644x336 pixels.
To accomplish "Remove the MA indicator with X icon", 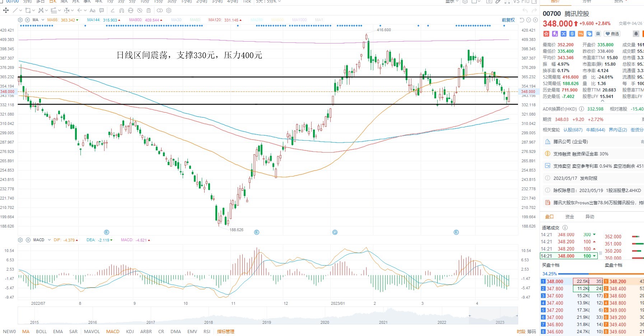I will pos(27,20).
